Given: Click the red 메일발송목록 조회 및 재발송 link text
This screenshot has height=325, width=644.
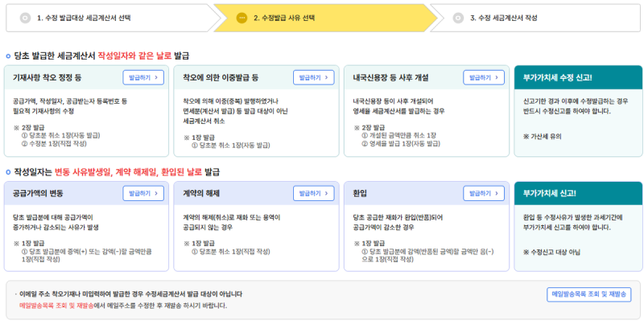Looking at the screenshot, I should coord(56,306).
